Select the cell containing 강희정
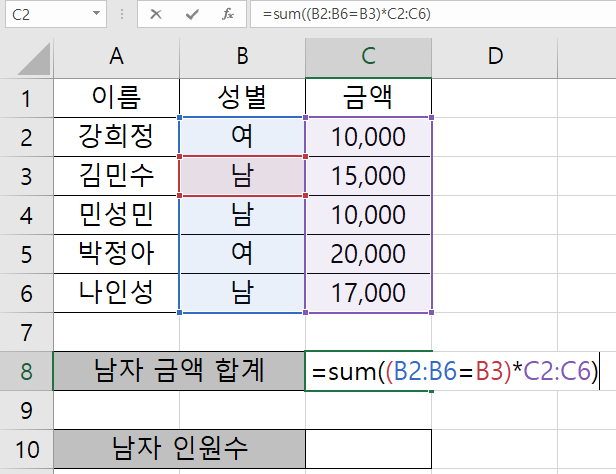The image size is (616, 474). (x=116, y=137)
